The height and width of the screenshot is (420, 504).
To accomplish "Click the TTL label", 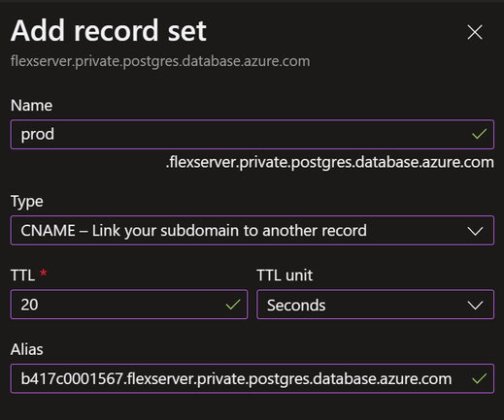I will tap(22, 275).
